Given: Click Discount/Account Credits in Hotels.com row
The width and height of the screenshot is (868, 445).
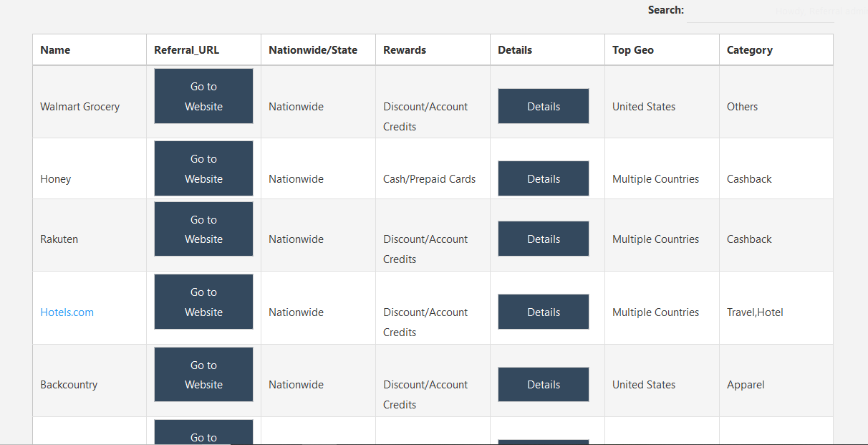Looking at the screenshot, I should tap(425, 322).
